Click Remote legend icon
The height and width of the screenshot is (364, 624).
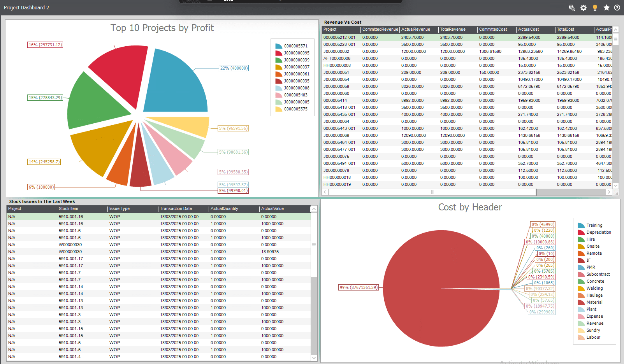581,253
